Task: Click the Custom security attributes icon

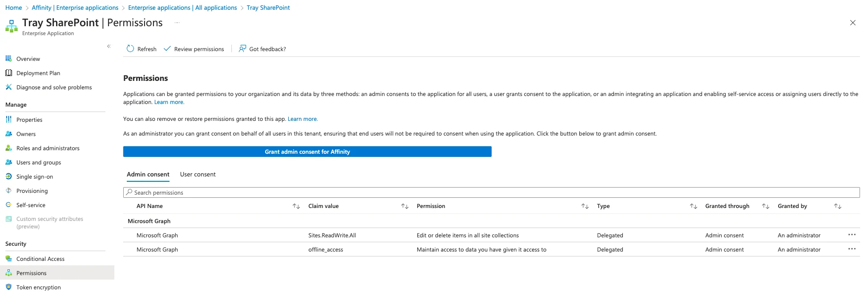Action: click(8, 219)
